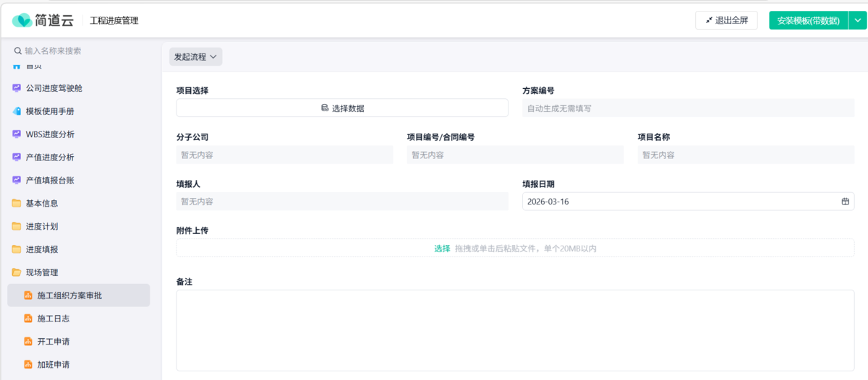Open the dropdown arrow beside 安装模板
868x380 pixels.
tap(857, 20)
